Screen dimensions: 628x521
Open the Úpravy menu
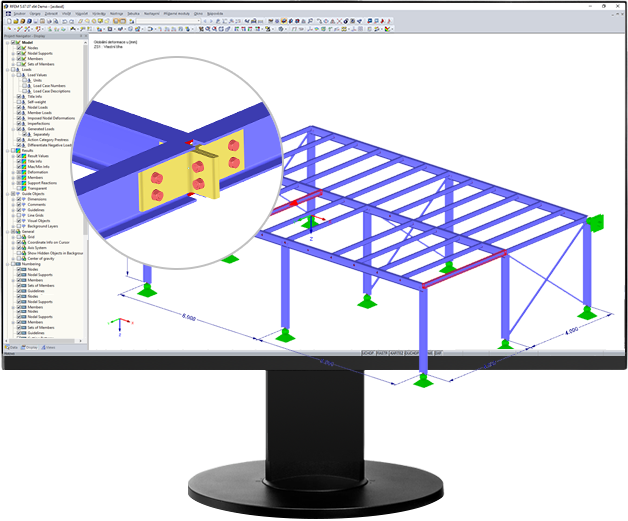[35, 14]
